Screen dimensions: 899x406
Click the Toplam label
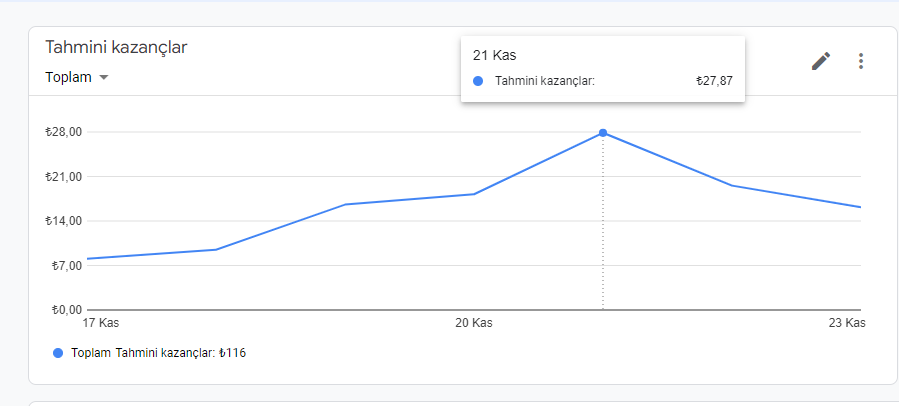click(68, 78)
